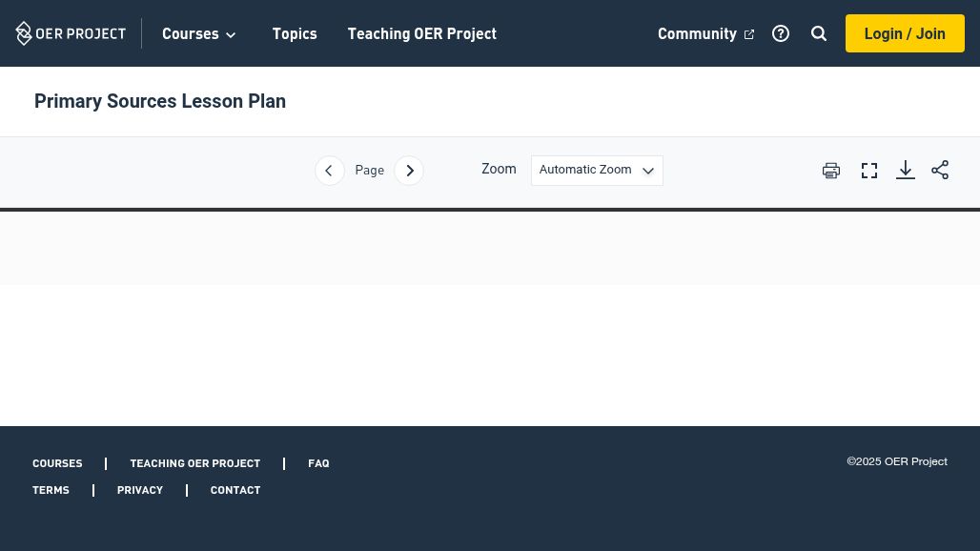Enter fullscreen view of the document
The width and height of the screenshot is (980, 551).
pyautogui.click(x=869, y=171)
